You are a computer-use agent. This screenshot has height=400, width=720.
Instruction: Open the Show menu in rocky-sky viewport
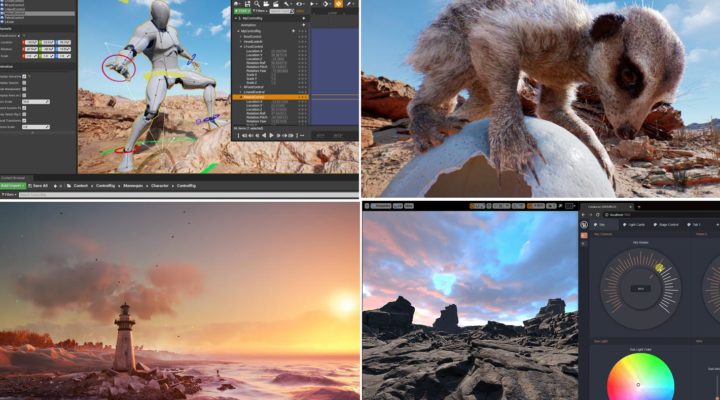tap(409, 206)
